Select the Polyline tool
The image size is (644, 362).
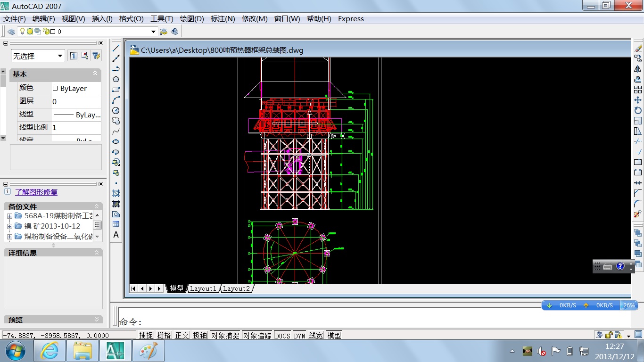[x=116, y=69]
